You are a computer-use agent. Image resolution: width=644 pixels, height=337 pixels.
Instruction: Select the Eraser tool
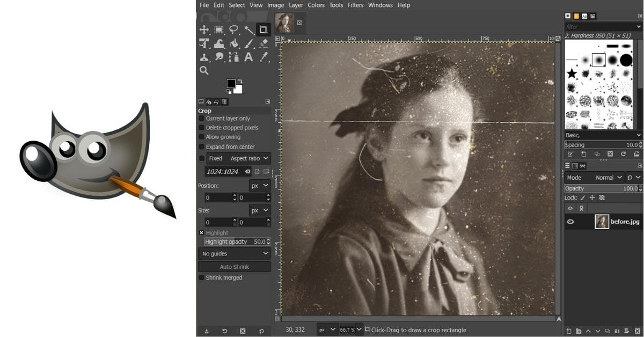pyautogui.click(x=264, y=43)
